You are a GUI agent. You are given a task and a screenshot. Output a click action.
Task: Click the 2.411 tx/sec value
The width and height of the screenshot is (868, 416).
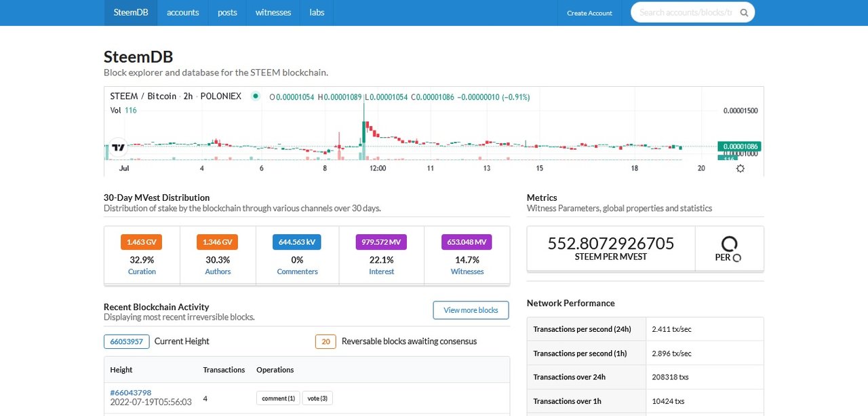(x=671, y=329)
